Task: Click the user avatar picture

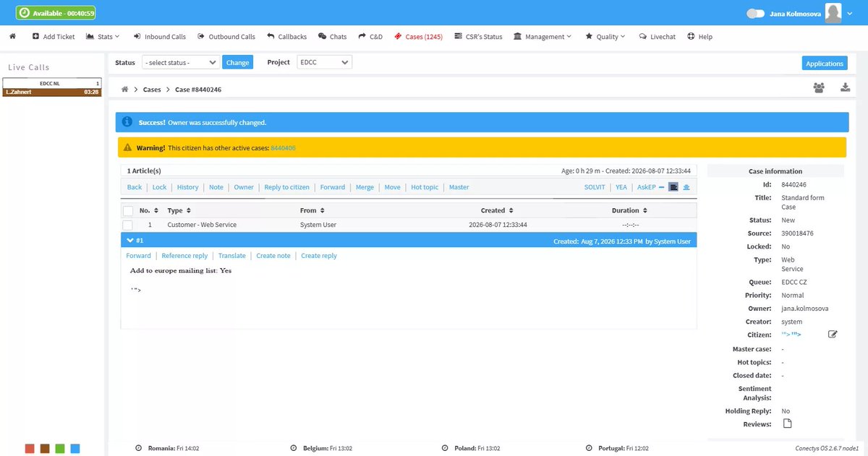Action: click(833, 12)
